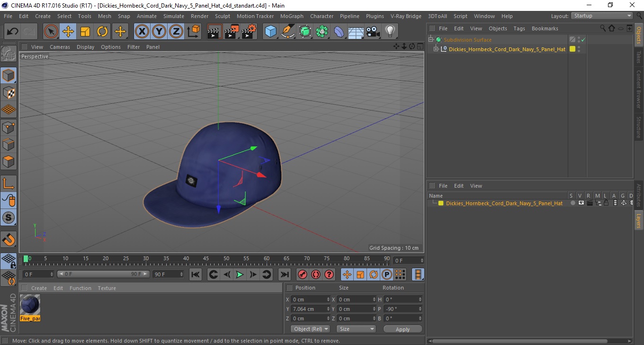Click Five_par material thumbnail
Screen dimensions: 644x345
[x=30, y=305]
